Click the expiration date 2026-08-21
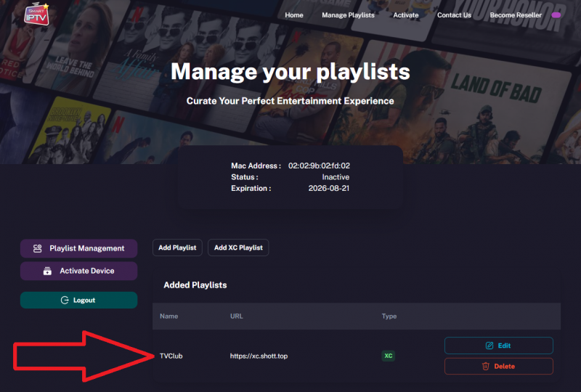This screenshot has width=581, height=392. pos(329,188)
